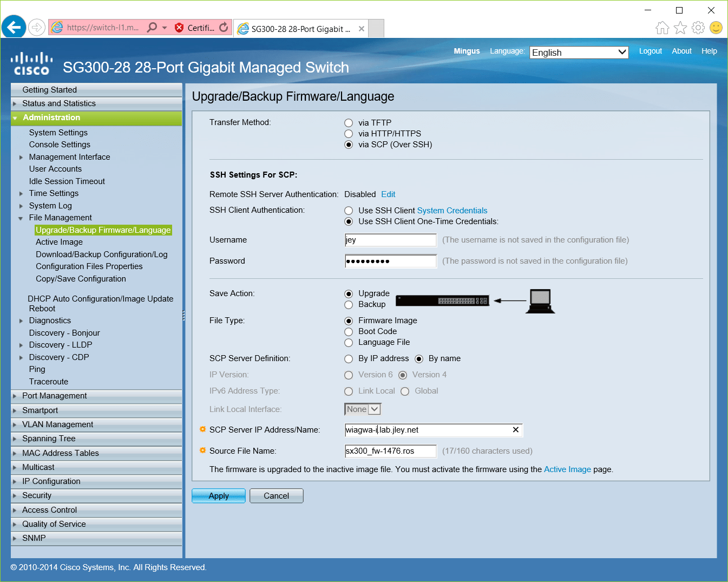Close the SG300-28 browser tab

[362, 29]
